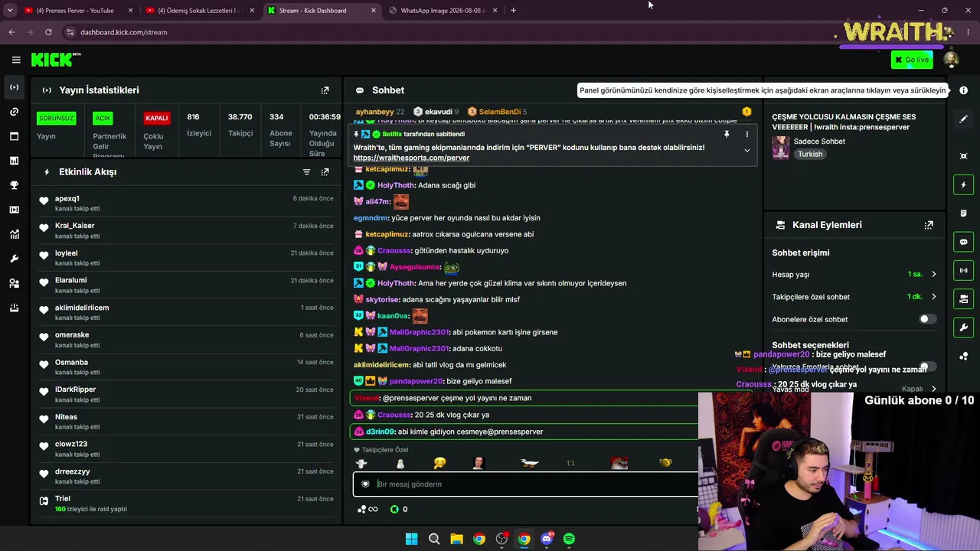Click the Turkish language tag
980x551 pixels.
[810, 154]
